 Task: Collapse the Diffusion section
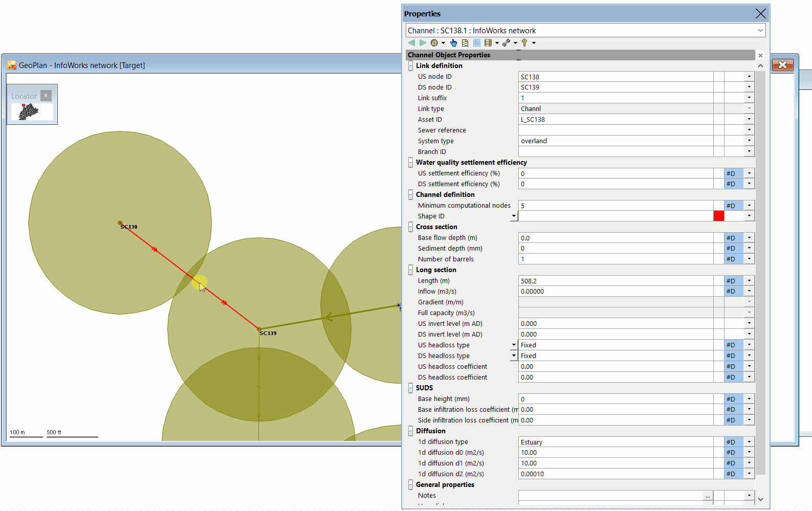click(x=410, y=431)
